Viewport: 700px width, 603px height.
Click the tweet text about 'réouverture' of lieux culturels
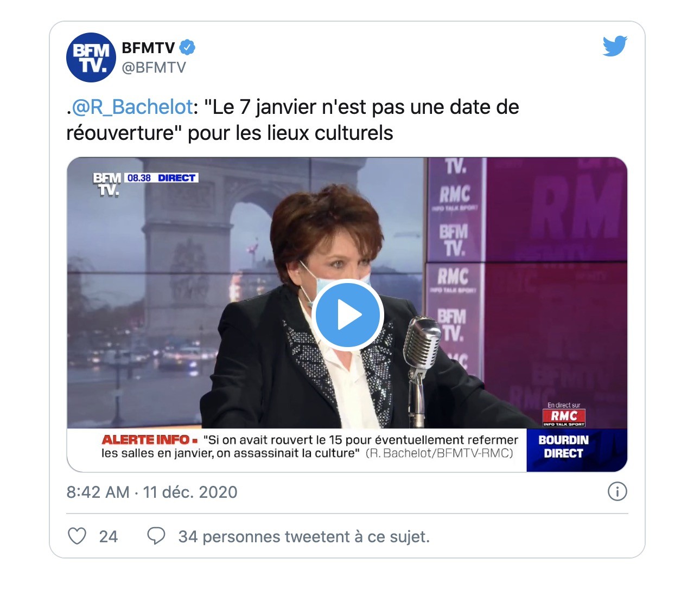[x=292, y=120]
